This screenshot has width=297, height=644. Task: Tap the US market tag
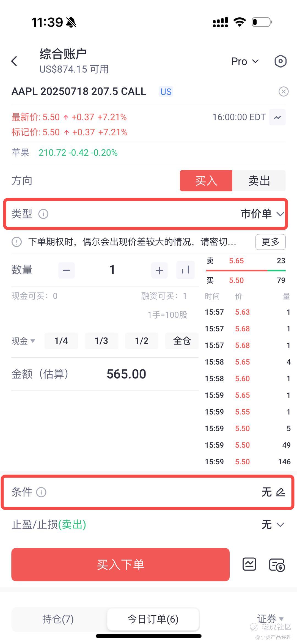(166, 92)
